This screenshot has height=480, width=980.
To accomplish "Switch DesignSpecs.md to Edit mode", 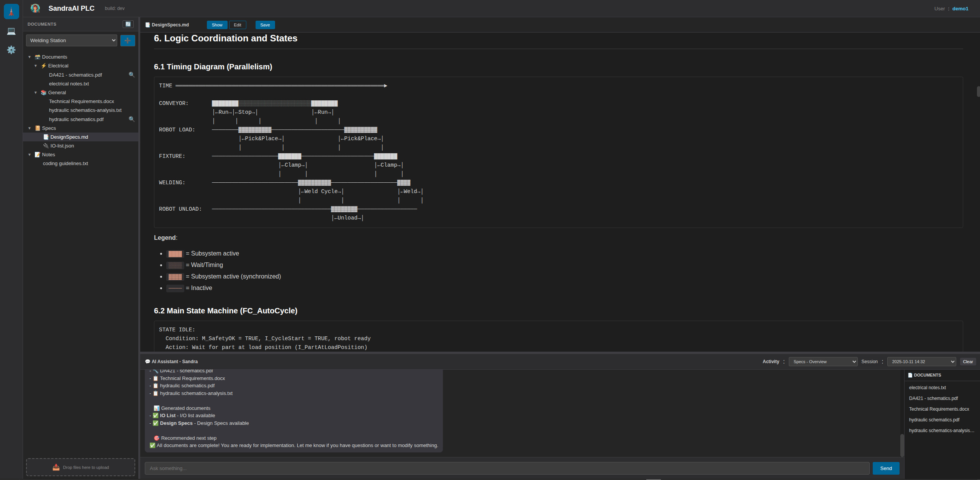I will 238,25.
